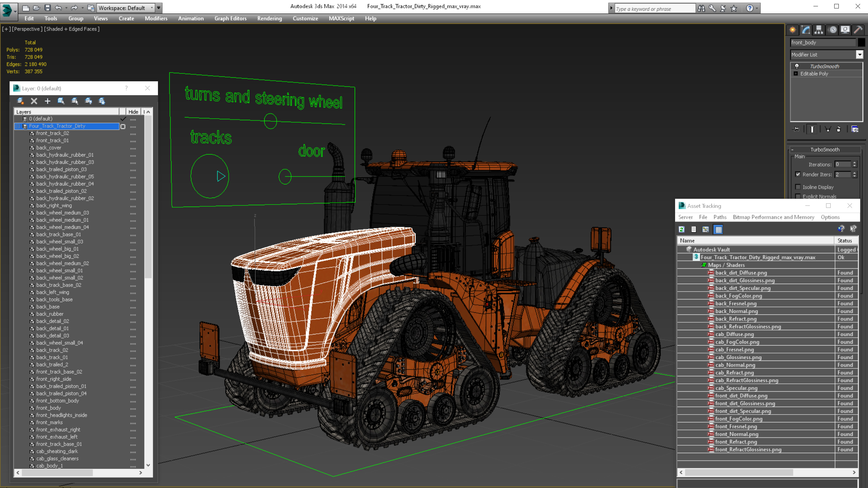Click the Subscription Center key icon
This screenshot has width=868, height=488.
pos(712,8)
